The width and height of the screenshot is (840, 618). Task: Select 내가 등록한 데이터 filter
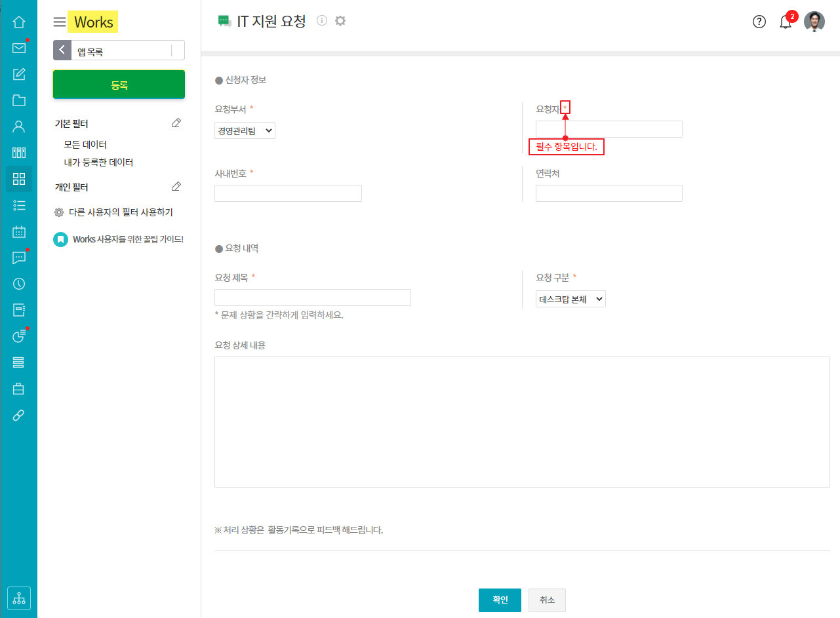98,162
